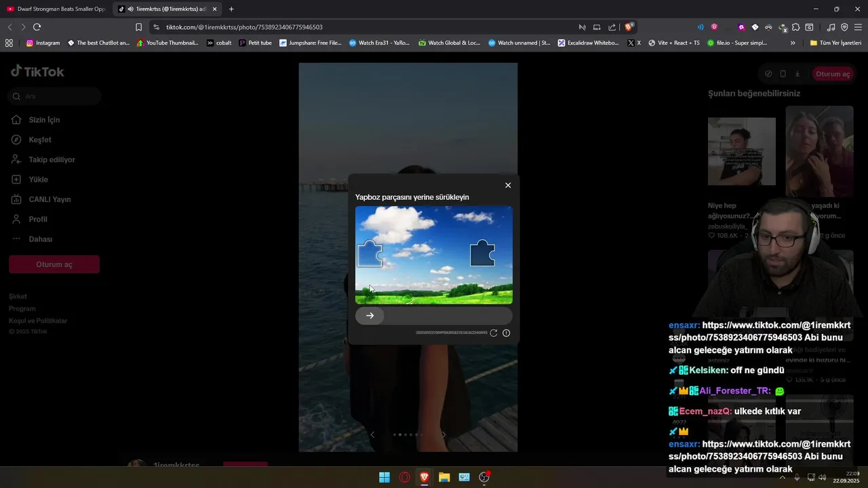
Task: Click the dark puzzle slot on the right
Action: [482, 253]
